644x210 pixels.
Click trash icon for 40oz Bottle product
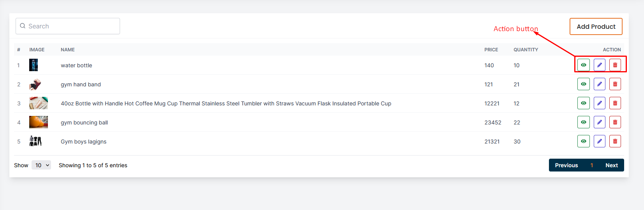[x=615, y=103]
